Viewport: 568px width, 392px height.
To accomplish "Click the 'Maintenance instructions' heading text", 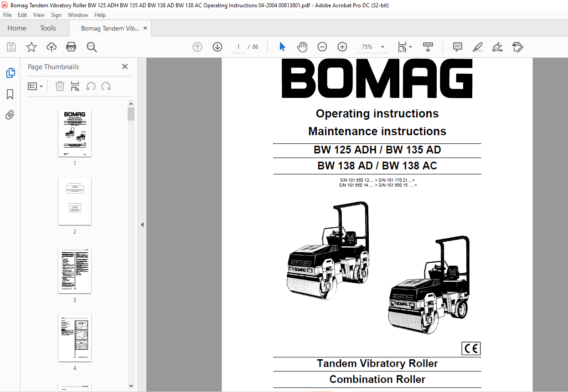I will 377,131.
